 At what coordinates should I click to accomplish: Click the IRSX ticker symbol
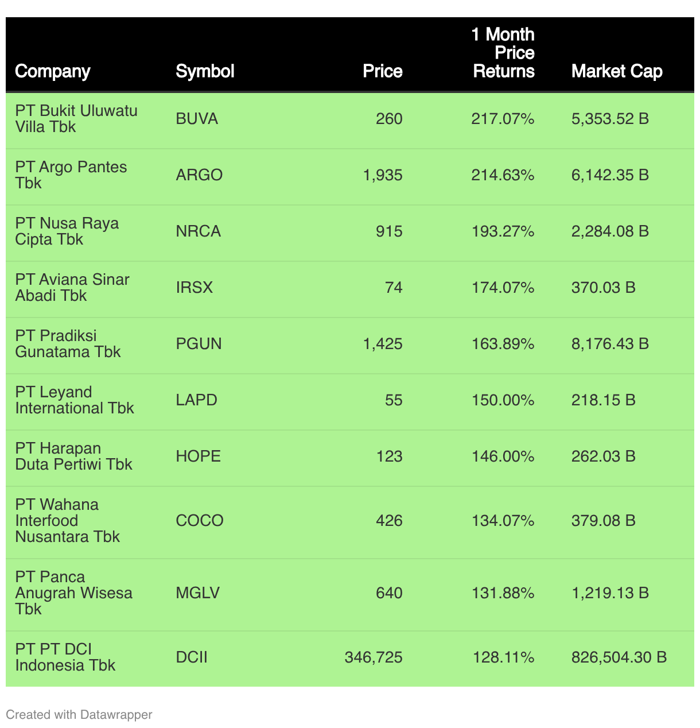tap(194, 288)
